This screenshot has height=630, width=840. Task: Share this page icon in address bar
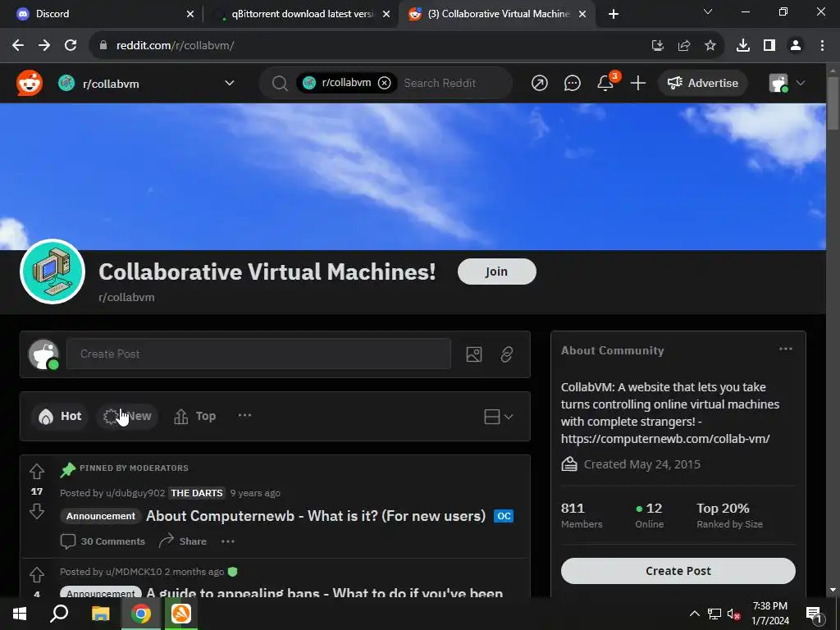click(x=684, y=46)
